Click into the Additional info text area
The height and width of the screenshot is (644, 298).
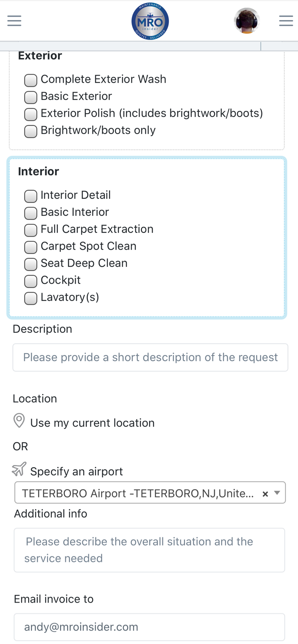149,550
